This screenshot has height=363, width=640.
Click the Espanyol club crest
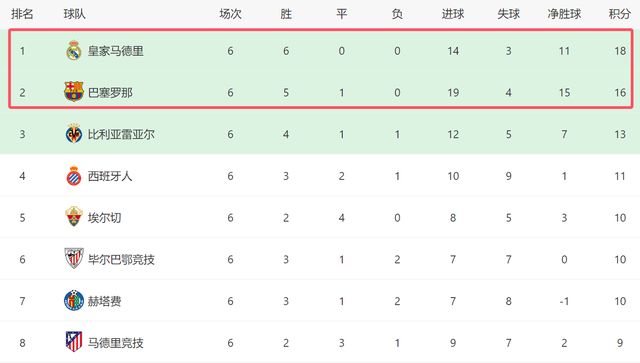pos(74,176)
